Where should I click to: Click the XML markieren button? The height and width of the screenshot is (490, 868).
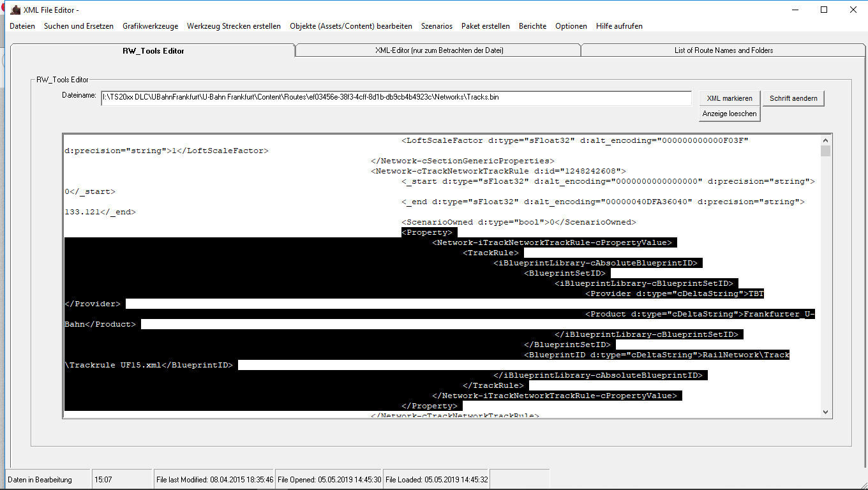[730, 98]
